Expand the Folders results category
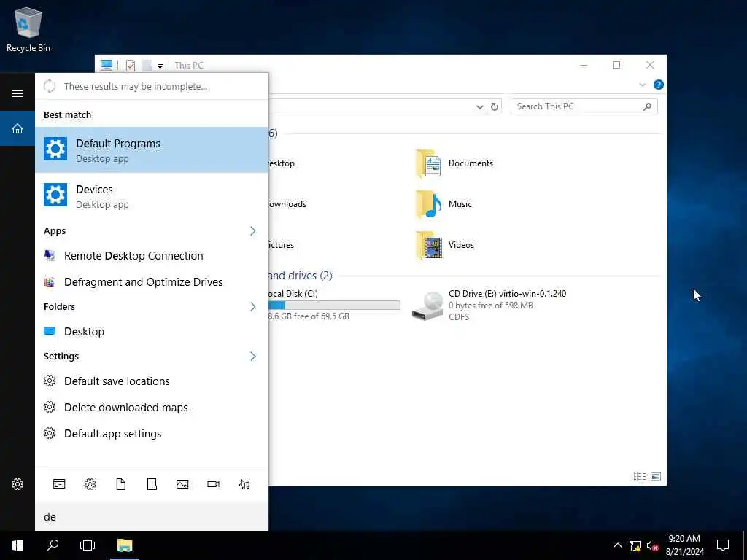747x560 pixels. [252, 307]
